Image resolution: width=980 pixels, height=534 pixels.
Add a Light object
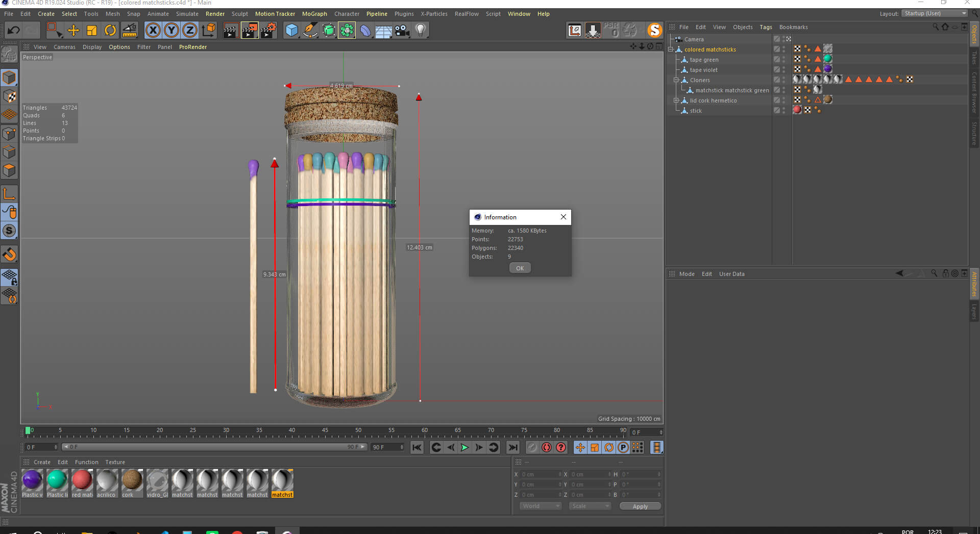point(421,31)
